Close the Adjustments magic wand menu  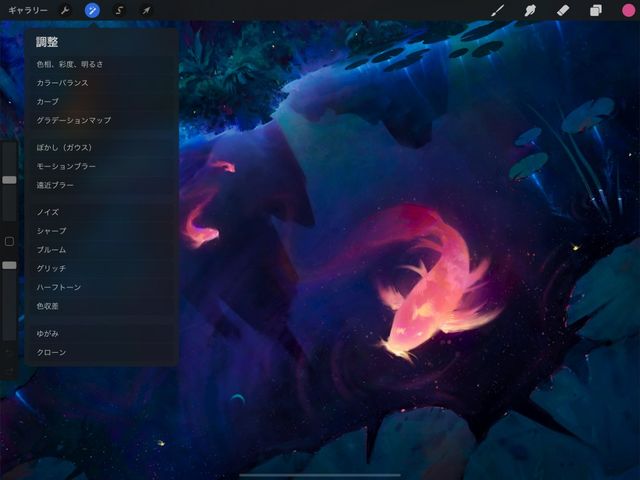92,10
